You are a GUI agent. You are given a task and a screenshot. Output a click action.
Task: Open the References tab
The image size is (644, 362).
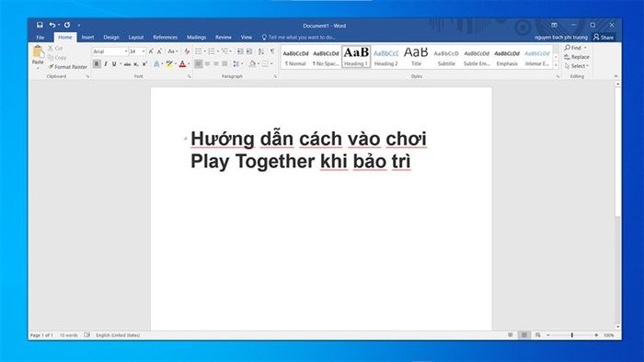pos(165,37)
